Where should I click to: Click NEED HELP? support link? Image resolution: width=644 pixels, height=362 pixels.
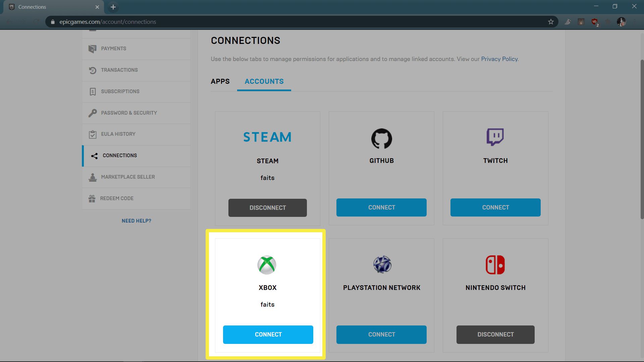(136, 221)
